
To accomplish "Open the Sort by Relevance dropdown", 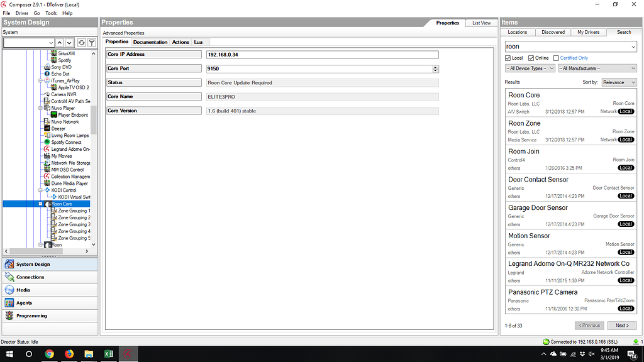I will click(x=618, y=82).
